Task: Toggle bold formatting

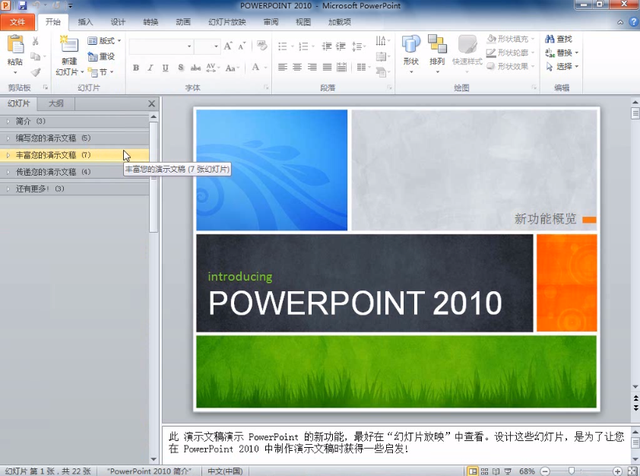Action: [x=136, y=68]
